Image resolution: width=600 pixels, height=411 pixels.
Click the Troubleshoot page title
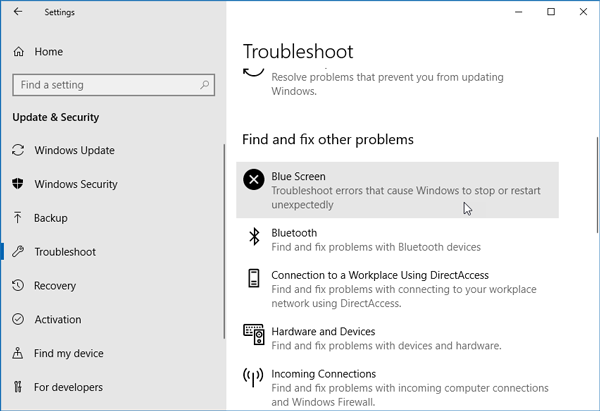[x=298, y=51]
